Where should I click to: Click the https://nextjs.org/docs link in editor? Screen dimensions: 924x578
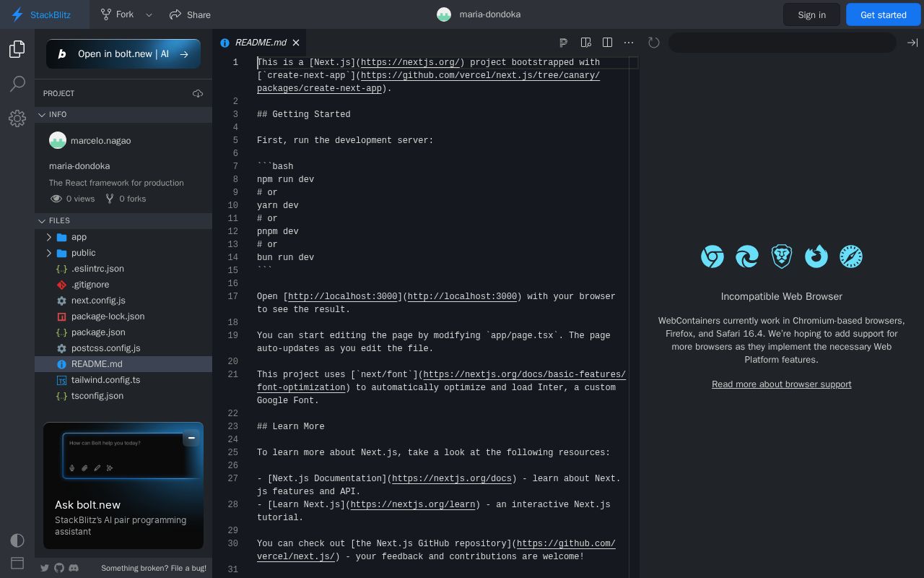pos(452,478)
